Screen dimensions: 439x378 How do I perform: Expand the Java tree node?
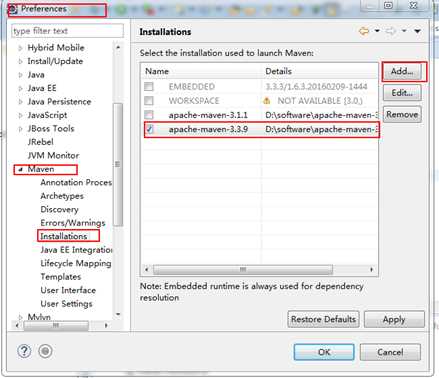[x=20, y=75]
